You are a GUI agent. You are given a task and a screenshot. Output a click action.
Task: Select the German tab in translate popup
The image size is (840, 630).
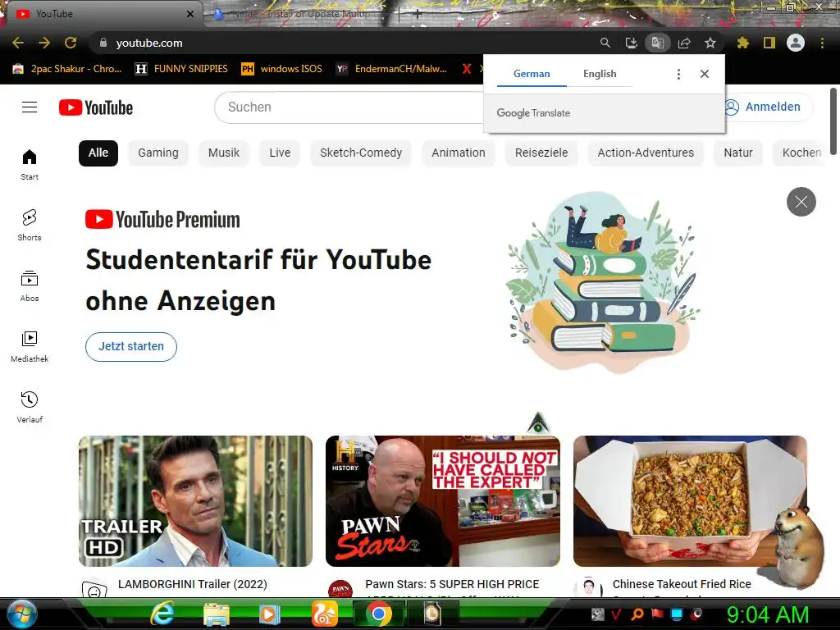pos(532,74)
